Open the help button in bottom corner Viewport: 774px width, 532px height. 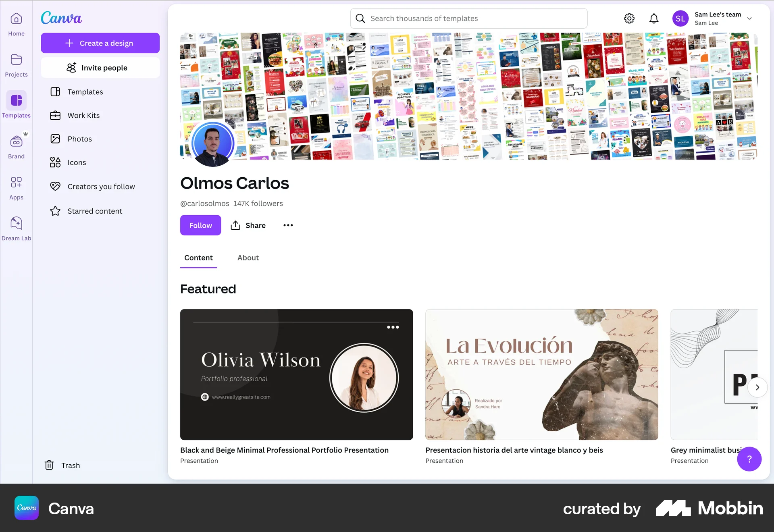click(749, 459)
